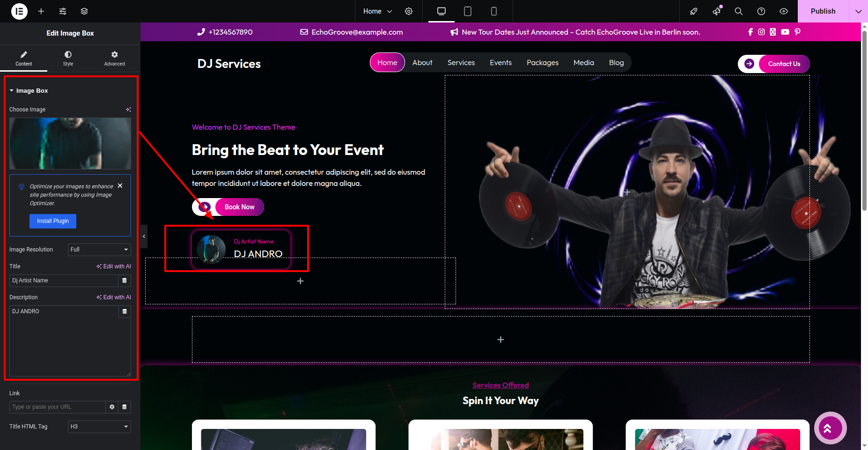Click the Elementor logo icon

[x=19, y=11]
